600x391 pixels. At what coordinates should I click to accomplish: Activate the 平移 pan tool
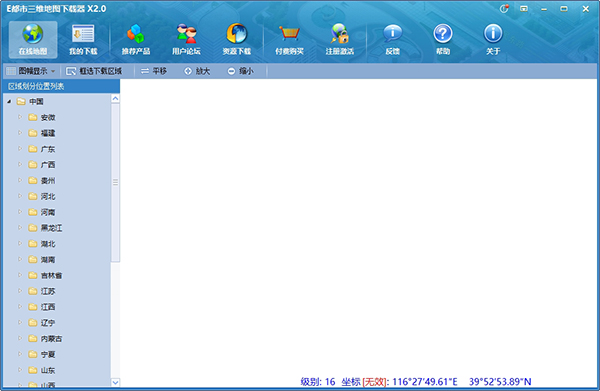[154, 71]
